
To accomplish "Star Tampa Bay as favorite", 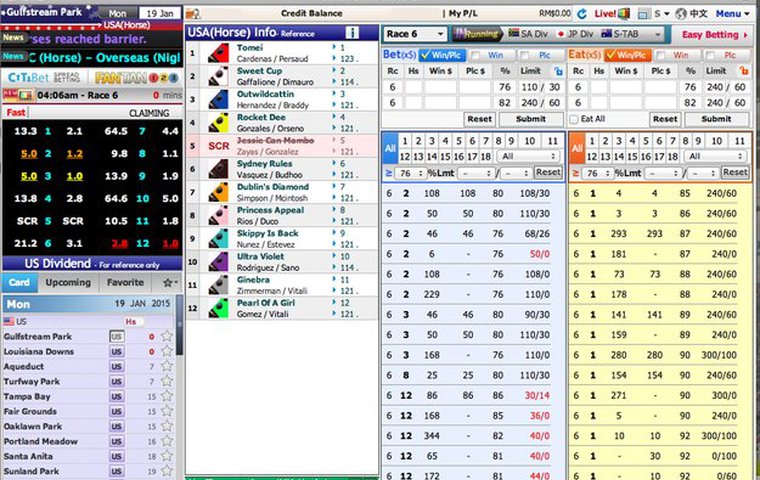I will pyautogui.click(x=167, y=396).
